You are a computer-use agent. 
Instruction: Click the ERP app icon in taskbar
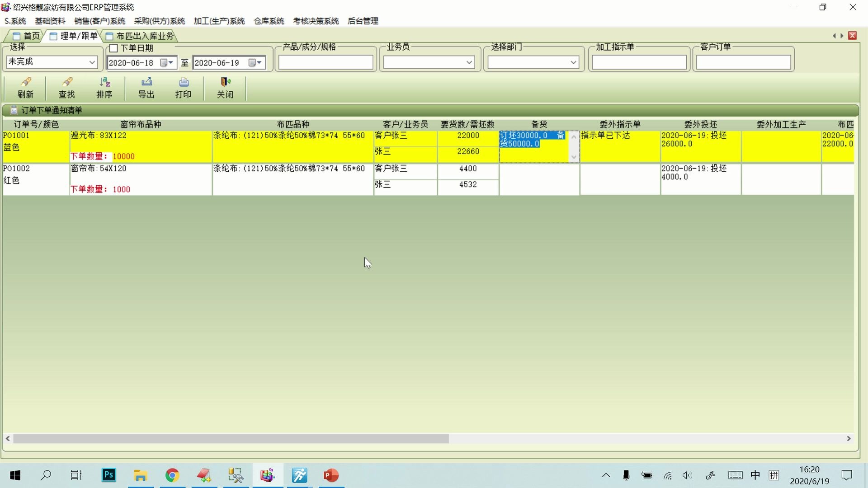(x=268, y=475)
